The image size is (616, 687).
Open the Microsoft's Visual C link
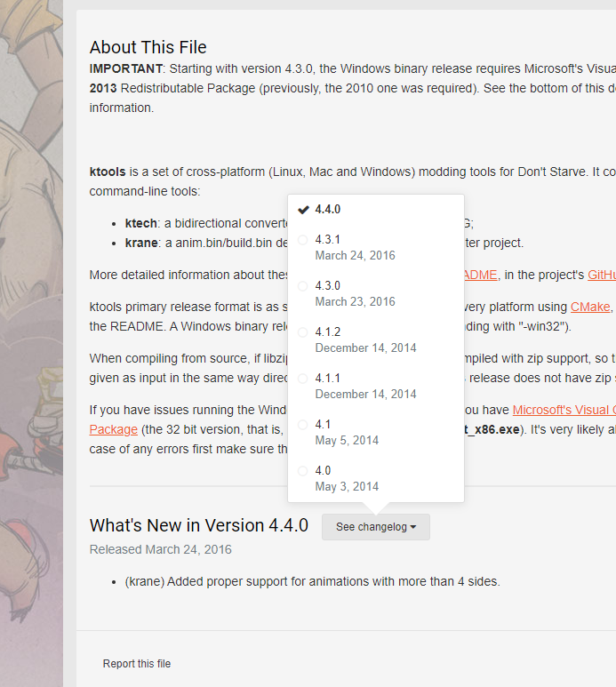(564, 410)
